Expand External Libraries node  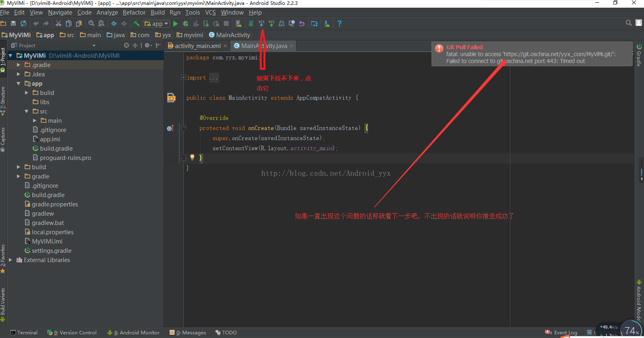tap(11, 260)
